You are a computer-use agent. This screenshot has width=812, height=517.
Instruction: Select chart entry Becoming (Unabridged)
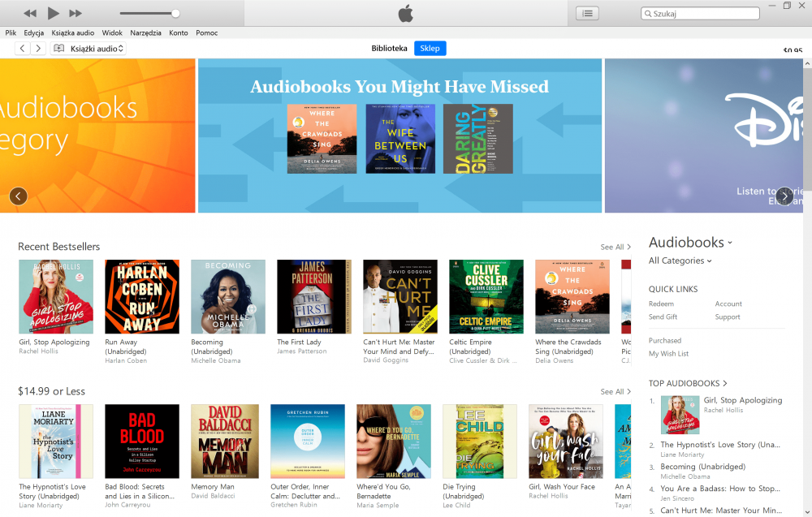pos(702,467)
